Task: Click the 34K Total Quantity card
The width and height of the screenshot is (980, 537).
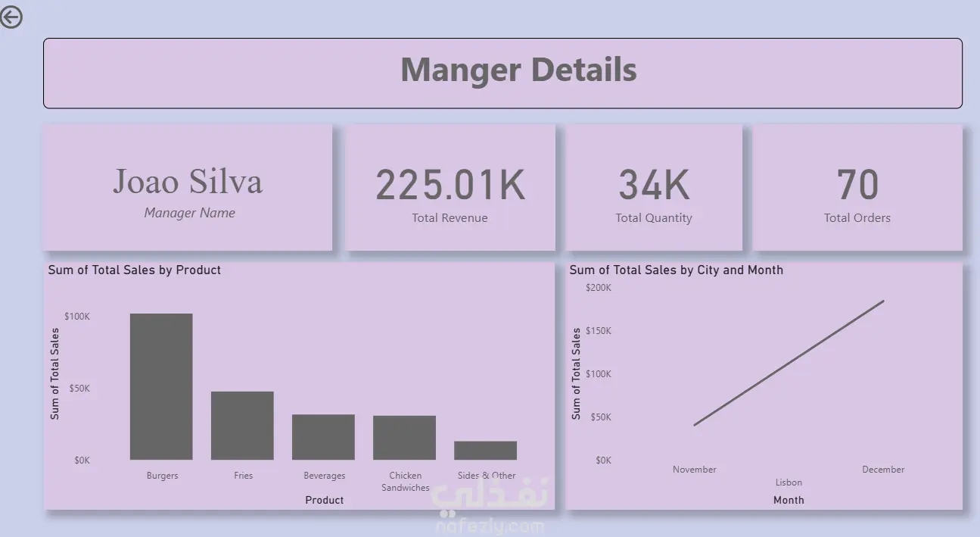Action: tap(654, 187)
